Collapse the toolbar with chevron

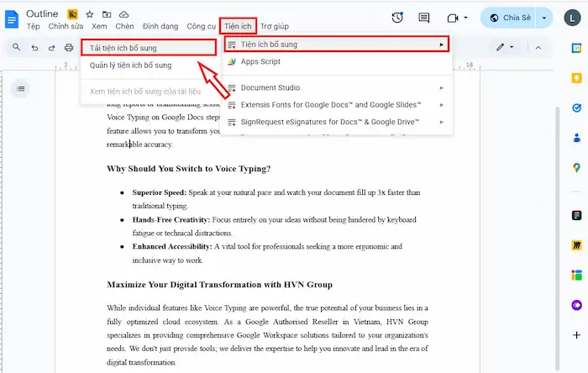(537, 47)
